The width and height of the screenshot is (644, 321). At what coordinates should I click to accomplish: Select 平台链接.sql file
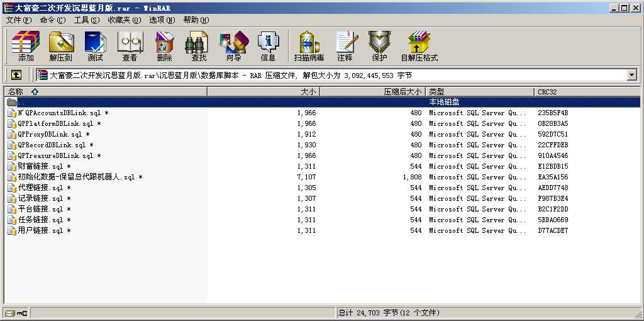click(45, 209)
